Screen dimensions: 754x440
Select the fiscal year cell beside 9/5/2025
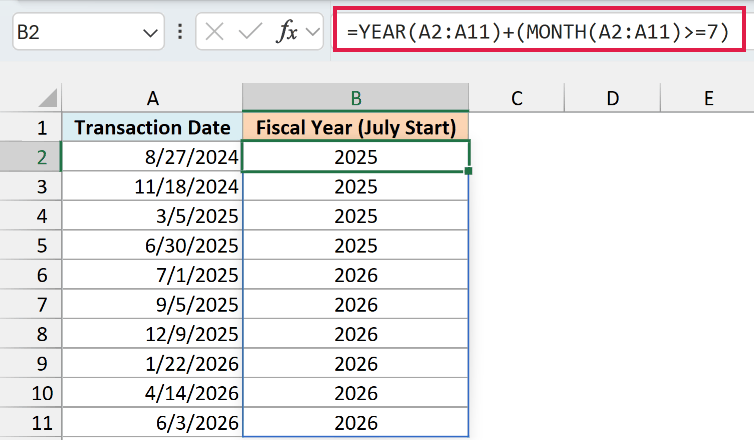point(356,304)
